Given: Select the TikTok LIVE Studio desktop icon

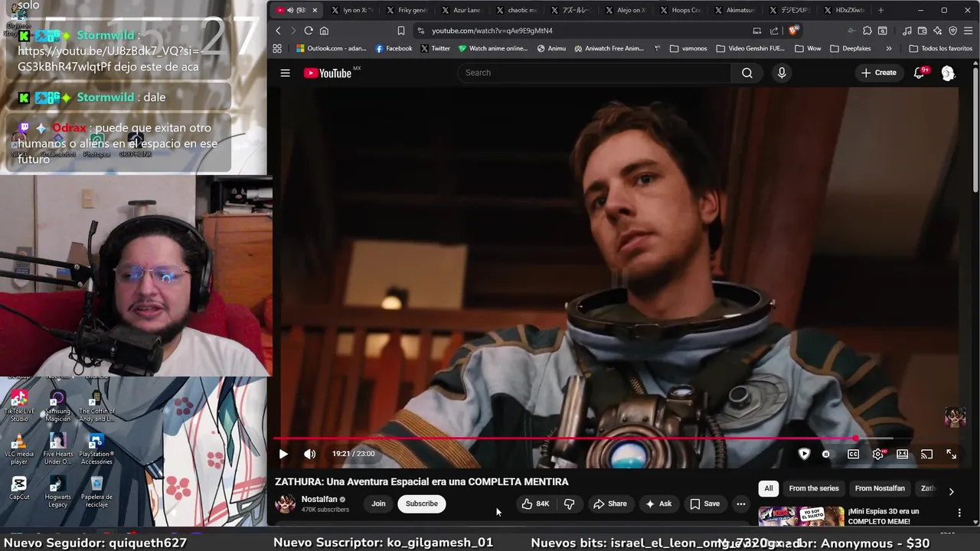Looking at the screenshot, I should tap(19, 406).
